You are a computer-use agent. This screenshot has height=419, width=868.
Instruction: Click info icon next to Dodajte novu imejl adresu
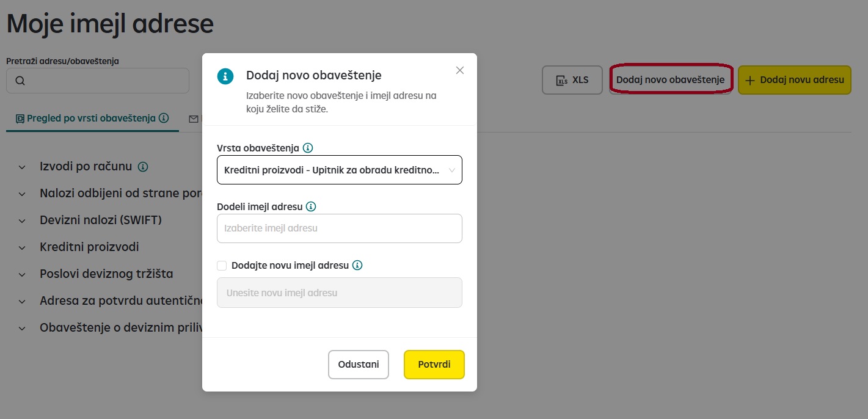click(x=357, y=265)
